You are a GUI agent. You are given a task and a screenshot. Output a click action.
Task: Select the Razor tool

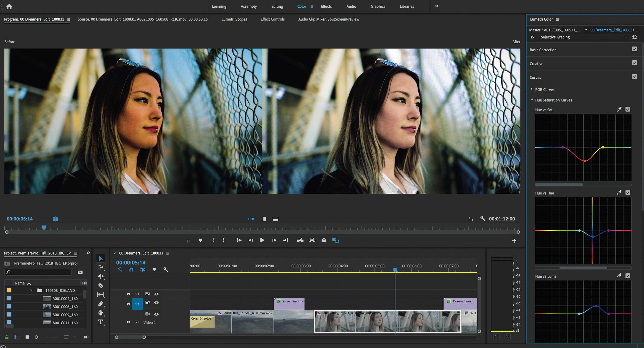tap(101, 286)
